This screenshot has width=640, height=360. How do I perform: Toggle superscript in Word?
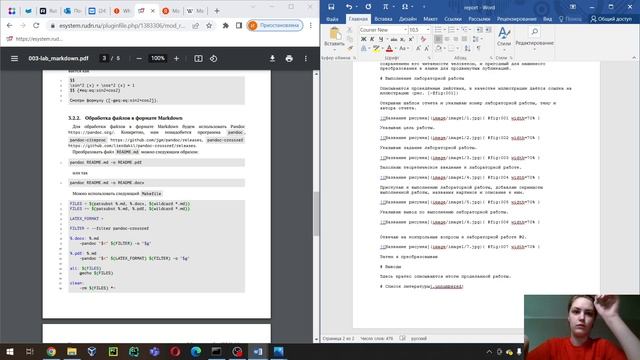(411, 39)
